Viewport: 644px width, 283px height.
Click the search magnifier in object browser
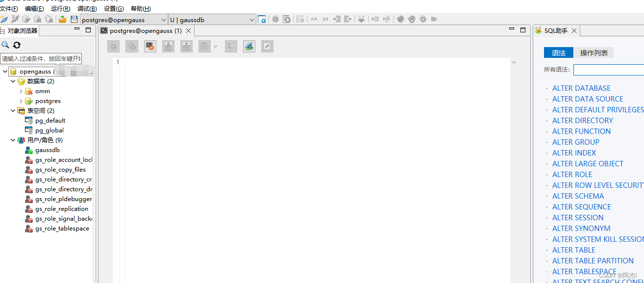[x=5, y=45]
